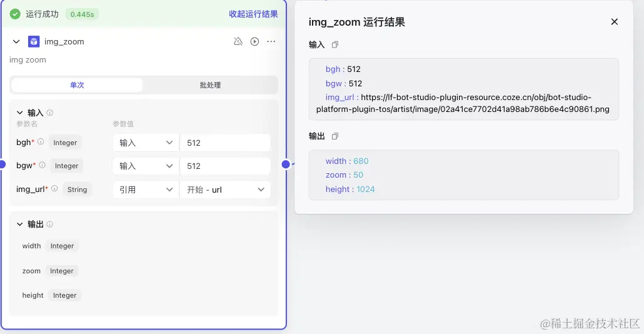
Task: Collapse the 输出 section
Action: point(20,225)
